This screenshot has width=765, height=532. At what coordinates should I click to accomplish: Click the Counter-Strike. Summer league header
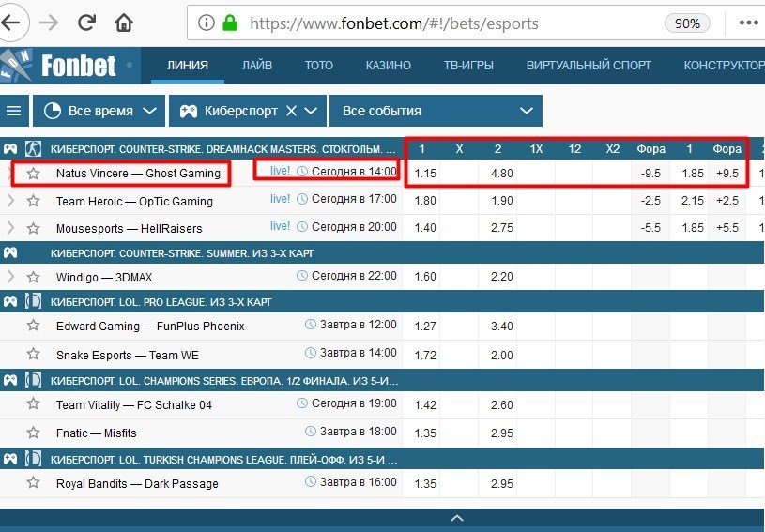click(x=182, y=253)
